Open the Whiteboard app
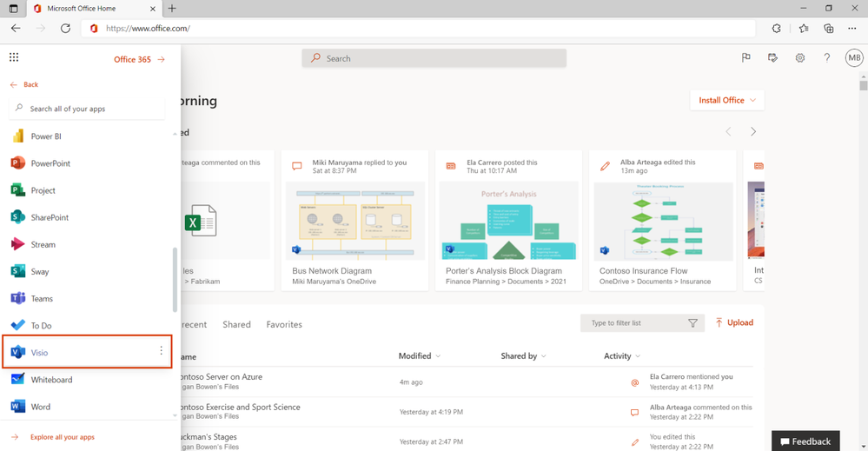This screenshot has height=451, width=868. pyautogui.click(x=51, y=380)
